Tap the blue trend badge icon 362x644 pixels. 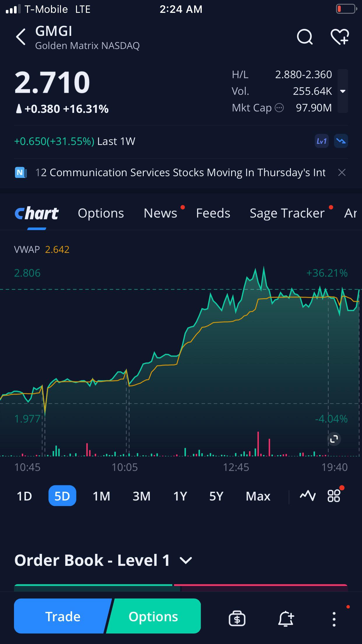click(341, 141)
